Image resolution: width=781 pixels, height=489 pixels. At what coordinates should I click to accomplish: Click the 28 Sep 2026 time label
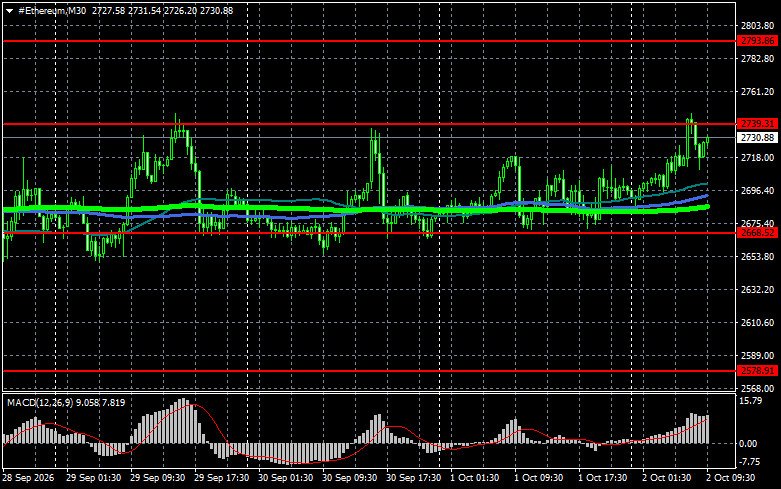point(28,478)
